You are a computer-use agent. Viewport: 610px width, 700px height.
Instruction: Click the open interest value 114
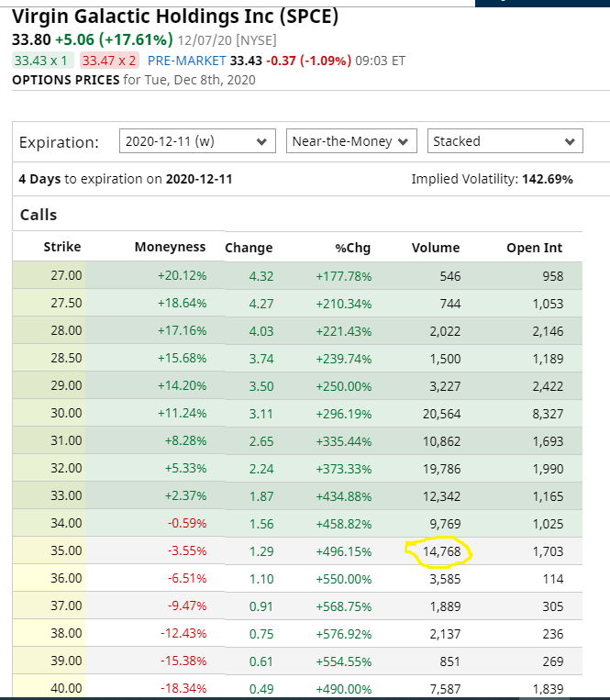click(x=553, y=579)
